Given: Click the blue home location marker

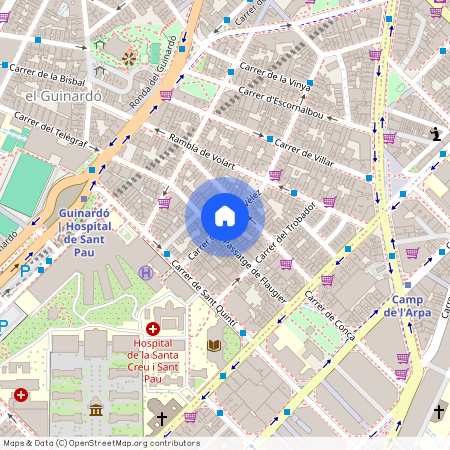Looking at the screenshot, I should [x=225, y=217].
